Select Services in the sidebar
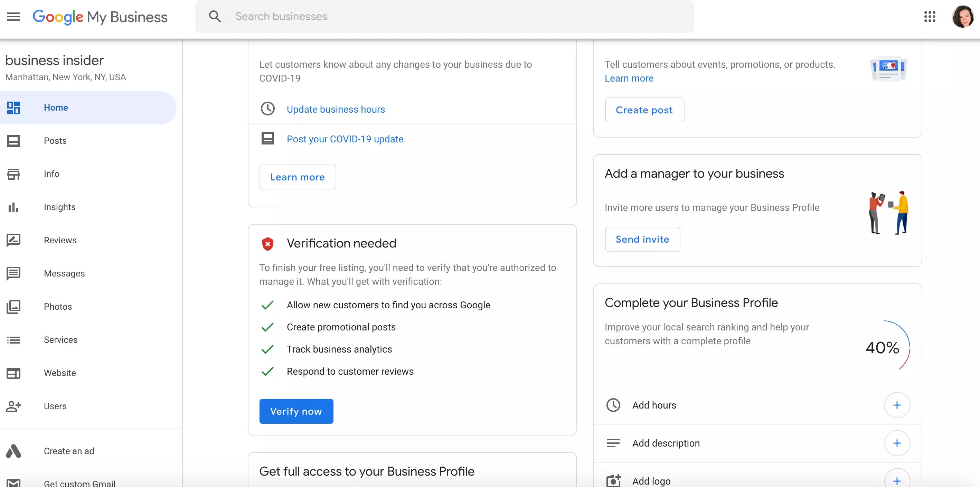980x487 pixels. (x=88, y=340)
